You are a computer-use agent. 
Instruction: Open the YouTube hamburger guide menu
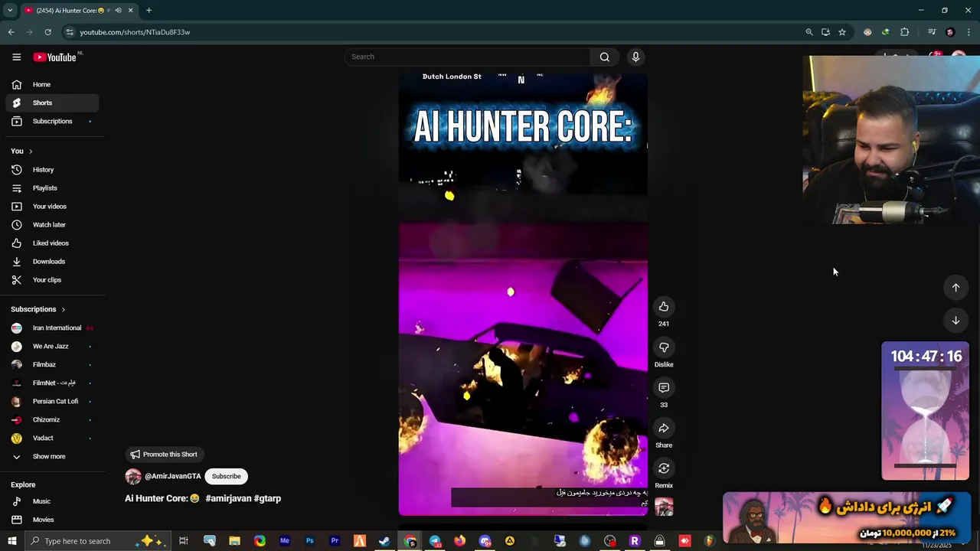pyautogui.click(x=16, y=57)
